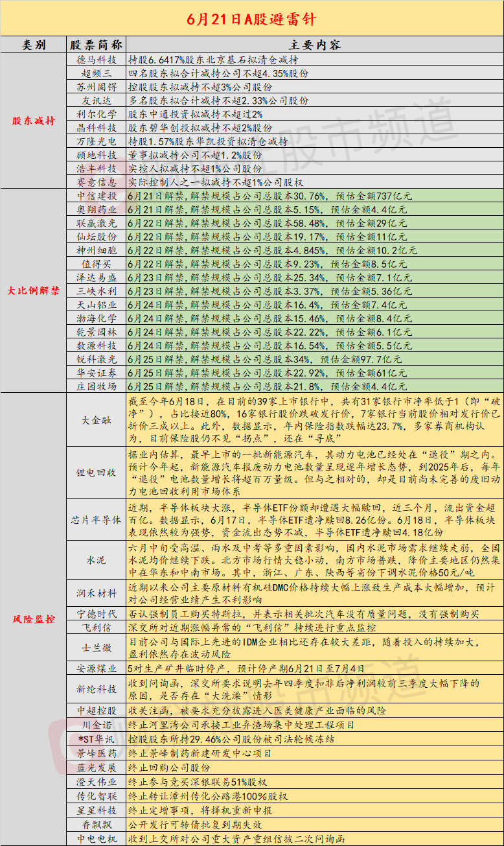Image resolution: width=504 pixels, height=846 pixels.
Task: Select stock name 值得买
Action: click(96, 264)
